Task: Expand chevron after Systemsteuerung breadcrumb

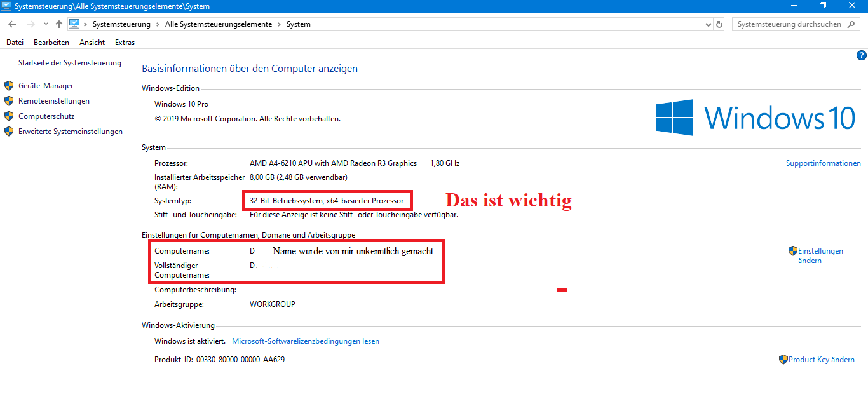Action: pos(157,24)
